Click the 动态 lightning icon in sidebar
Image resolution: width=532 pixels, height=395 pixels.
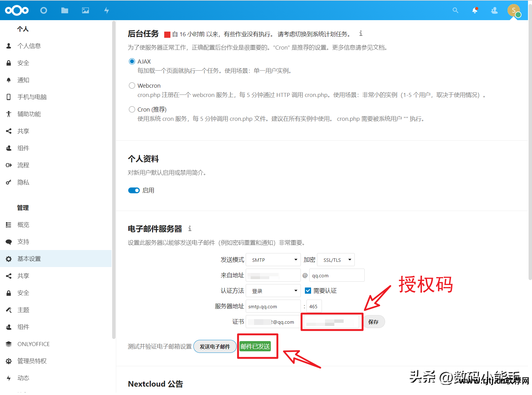[9, 378]
